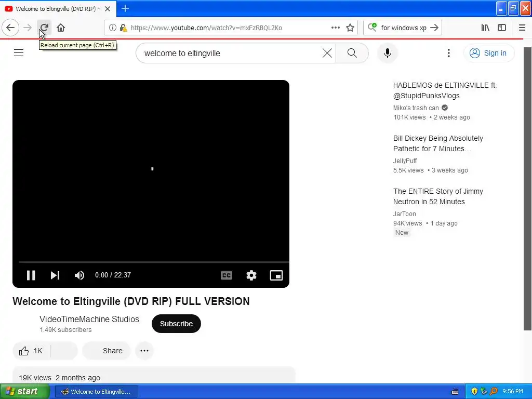Open more actions ellipsis under video

(144, 351)
